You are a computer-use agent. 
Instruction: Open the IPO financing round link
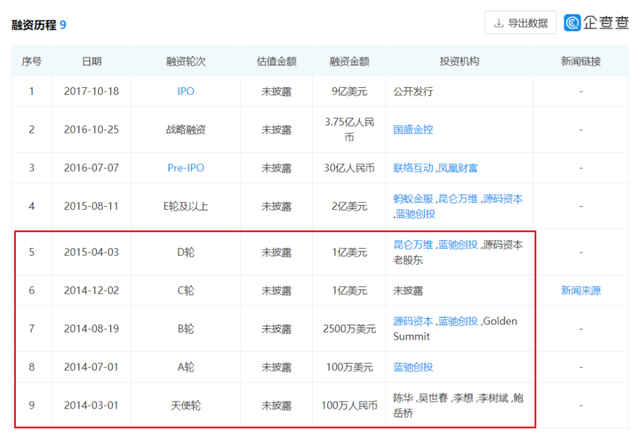click(186, 91)
